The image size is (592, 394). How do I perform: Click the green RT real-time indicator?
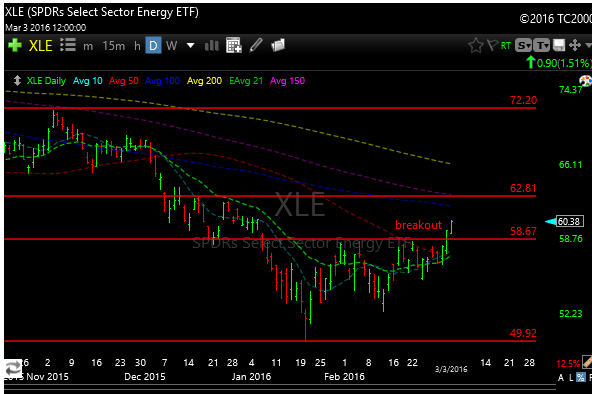[506, 46]
